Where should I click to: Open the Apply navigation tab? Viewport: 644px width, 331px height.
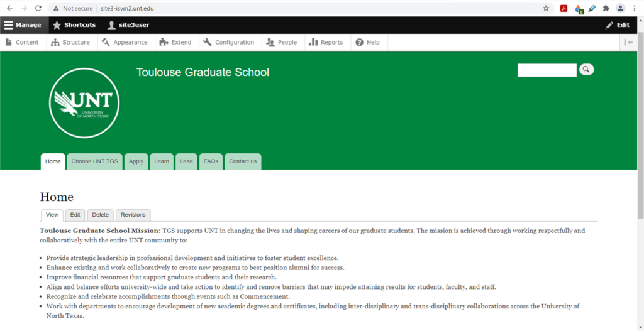136,161
